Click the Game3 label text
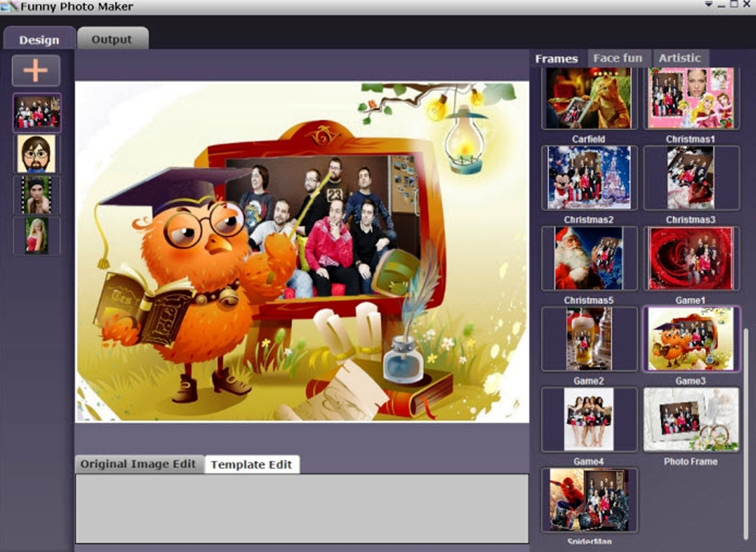Viewport: 756px width, 552px height. [x=690, y=381]
